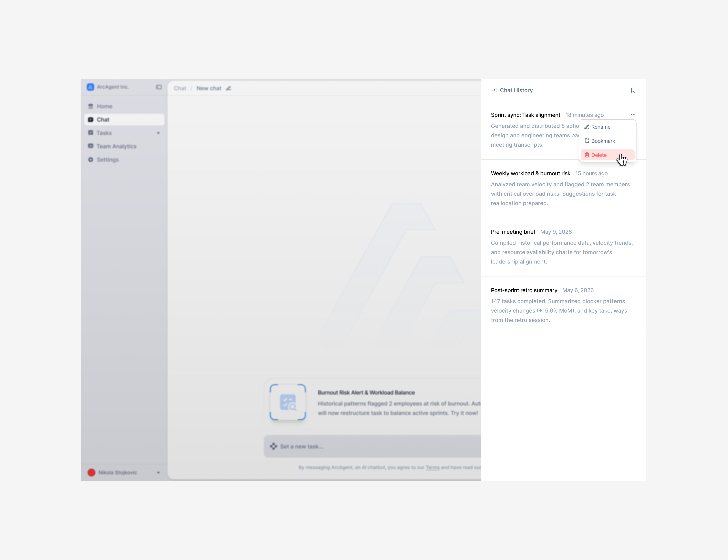Screen dimensions: 728x560
Task: Click the edit pencil next to New chat
Action: tap(228, 88)
